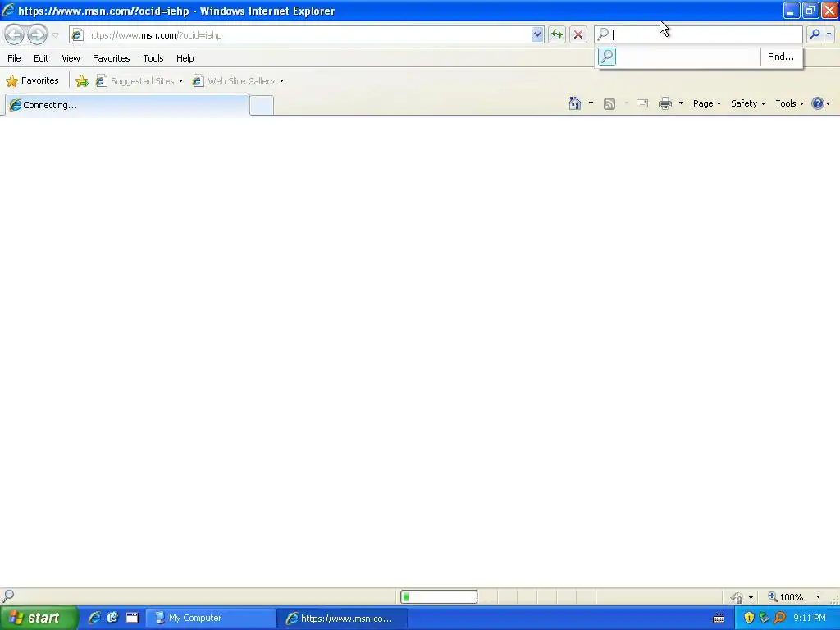Click the 100% zoom level button

[785, 597]
